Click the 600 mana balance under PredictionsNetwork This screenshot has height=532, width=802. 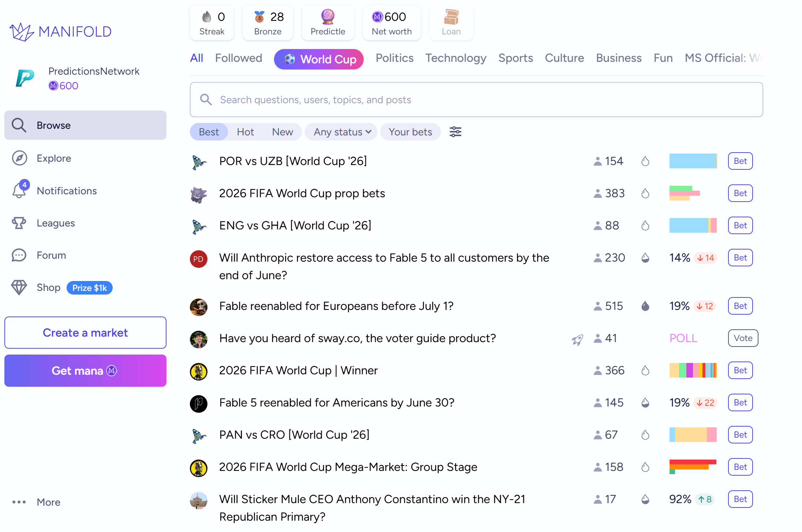click(64, 86)
